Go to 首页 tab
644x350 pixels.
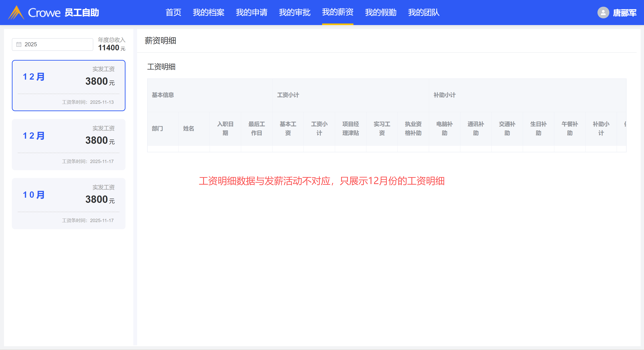click(173, 13)
